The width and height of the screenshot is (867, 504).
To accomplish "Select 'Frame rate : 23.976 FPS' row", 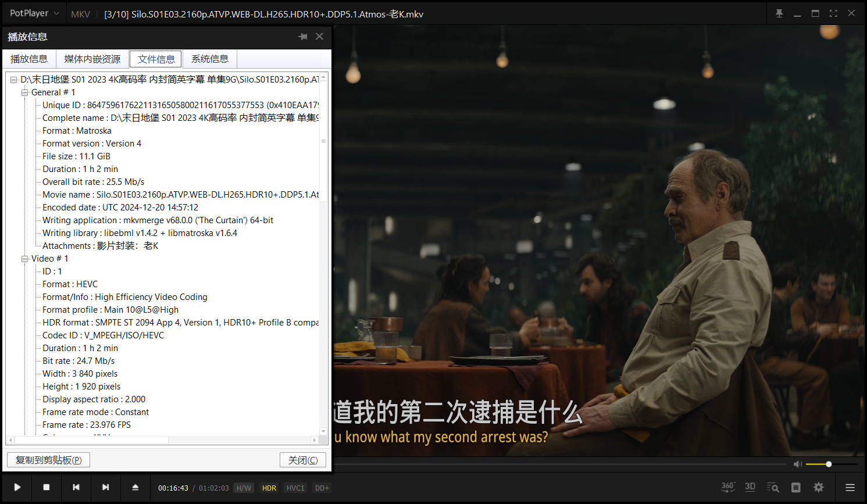I will pyautogui.click(x=87, y=425).
